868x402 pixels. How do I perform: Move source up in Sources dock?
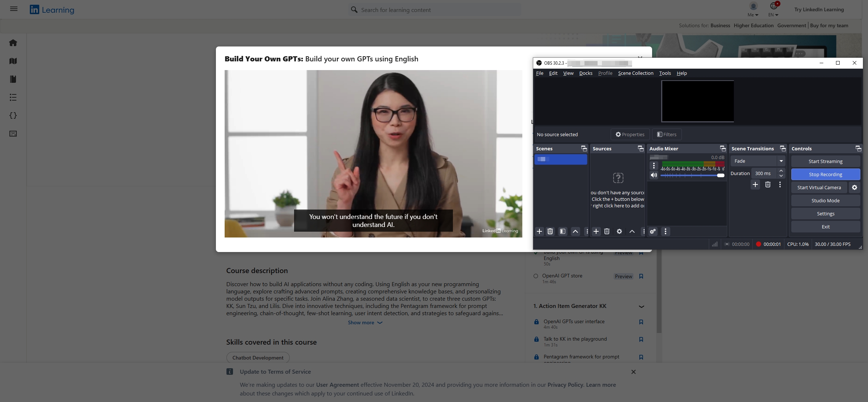pyautogui.click(x=632, y=231)
